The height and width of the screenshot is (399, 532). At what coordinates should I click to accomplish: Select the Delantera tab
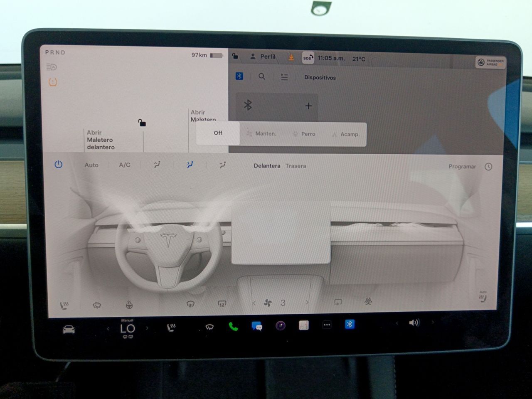(267, 166)
